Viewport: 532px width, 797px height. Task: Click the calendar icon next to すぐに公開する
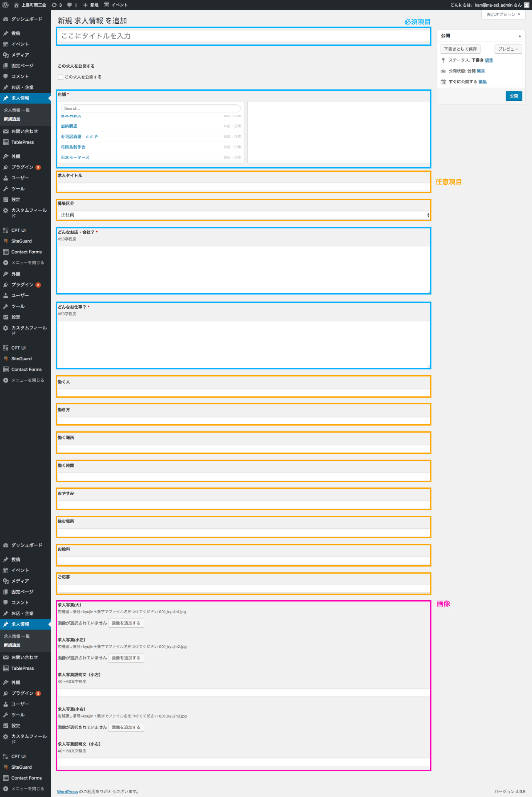(x=443, y=82)
